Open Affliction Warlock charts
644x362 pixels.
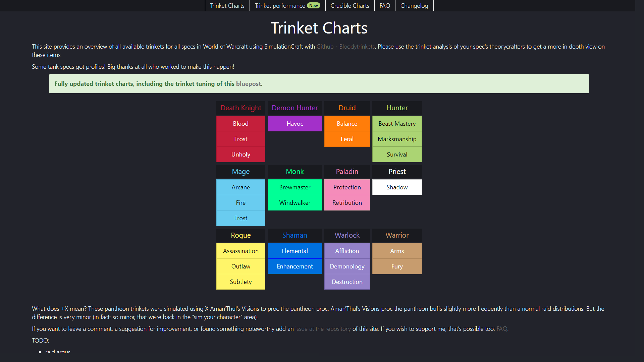click(x=347, y=251)
